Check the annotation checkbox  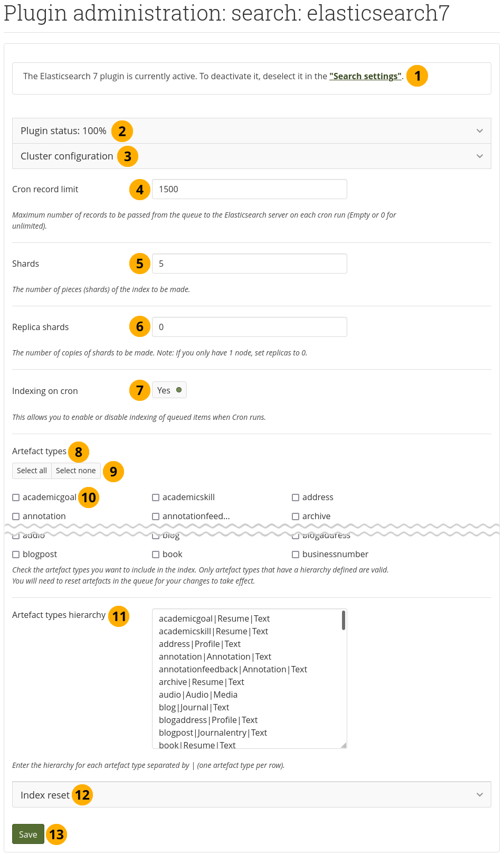tap(16, 517)
